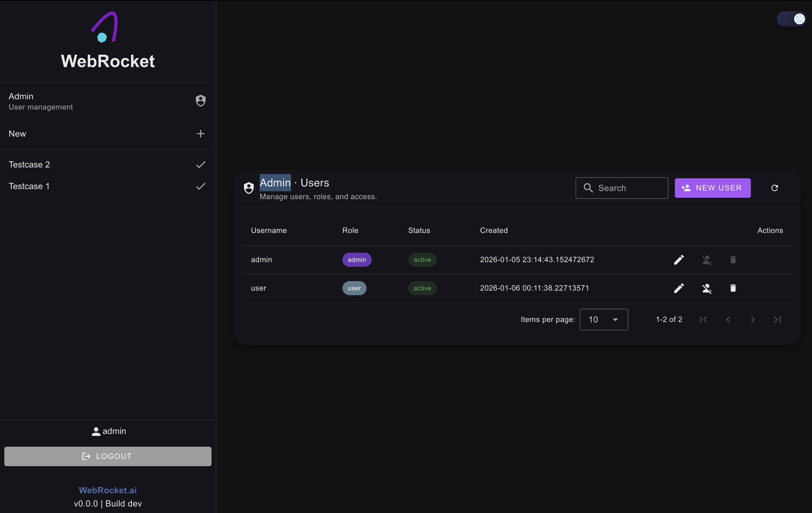Screen dimensions: 812x513
Task: Block the admin account via person-off icon
Action: tap(707, 260)
